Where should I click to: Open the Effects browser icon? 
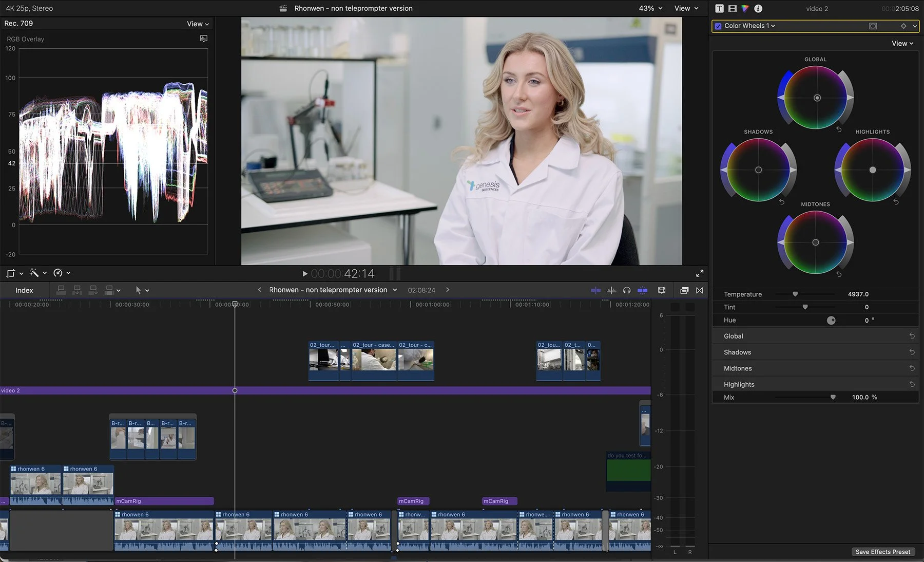coord(684,290)
